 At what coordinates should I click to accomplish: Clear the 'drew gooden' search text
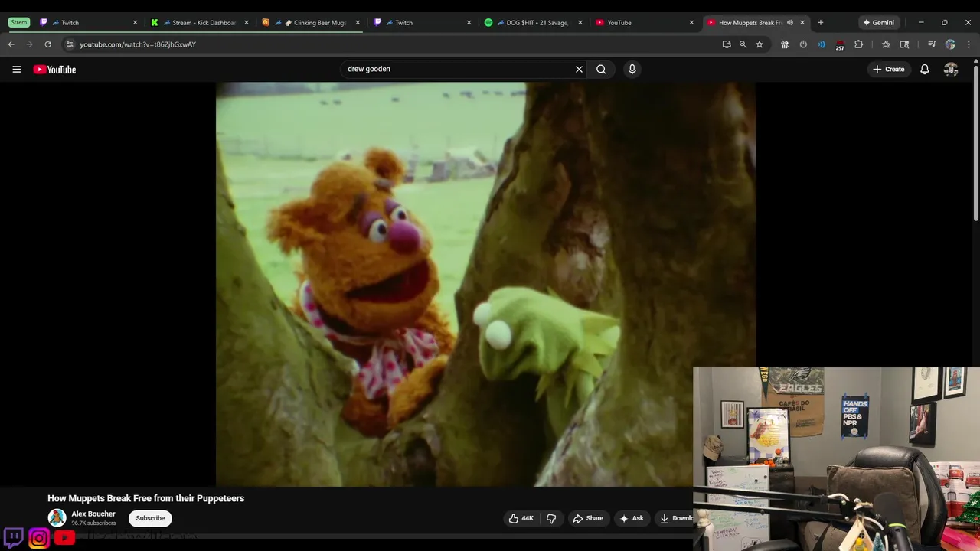tap(579, 69)
